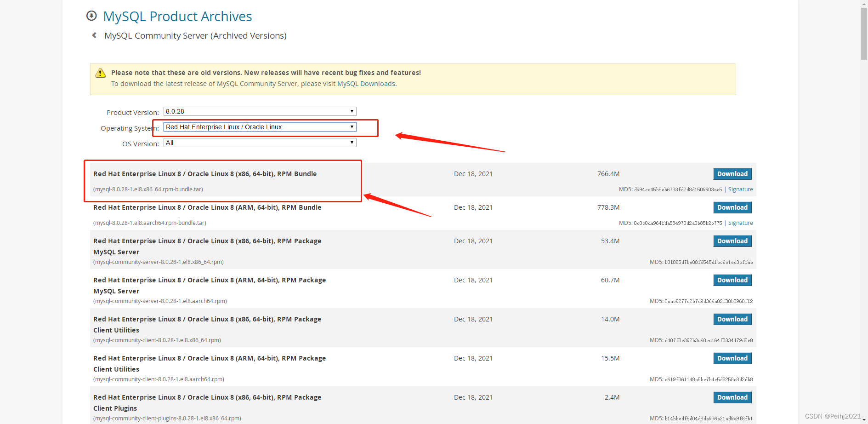
Task: Download the x86 Client Utilities package 14.0M
Action: pos(732,319)
